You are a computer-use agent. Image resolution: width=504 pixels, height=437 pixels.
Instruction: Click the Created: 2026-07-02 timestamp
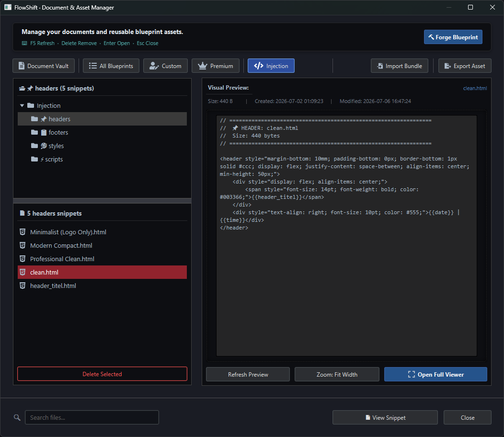[289, 101]
